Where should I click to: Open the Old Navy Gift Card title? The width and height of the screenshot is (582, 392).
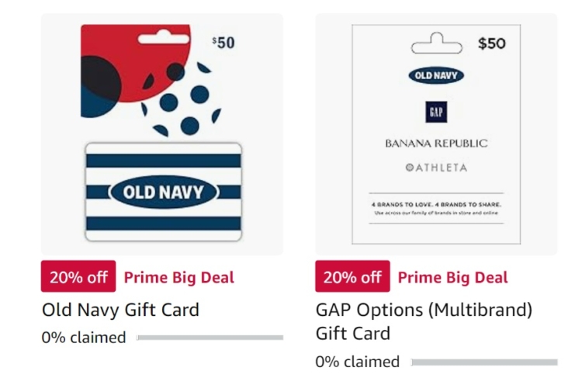coord(120,310)
